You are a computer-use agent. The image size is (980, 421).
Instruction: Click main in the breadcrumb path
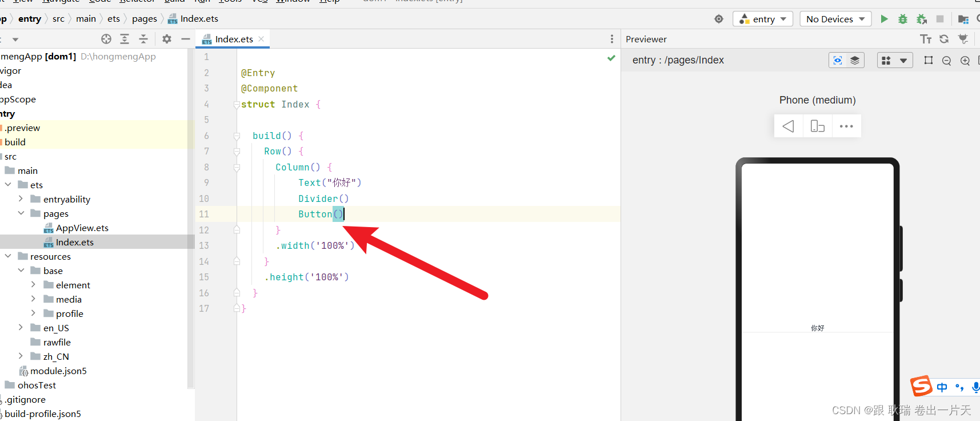pyautogui.click(x=86, y=19)
